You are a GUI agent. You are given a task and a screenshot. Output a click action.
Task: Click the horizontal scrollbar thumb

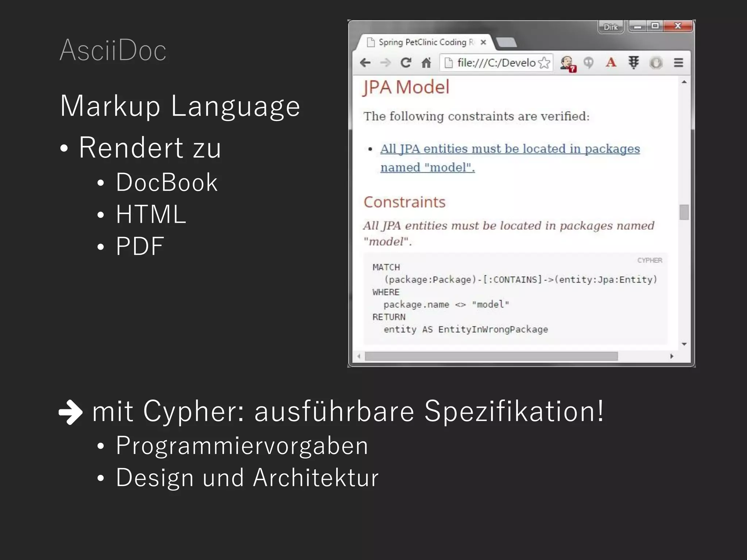491,356
